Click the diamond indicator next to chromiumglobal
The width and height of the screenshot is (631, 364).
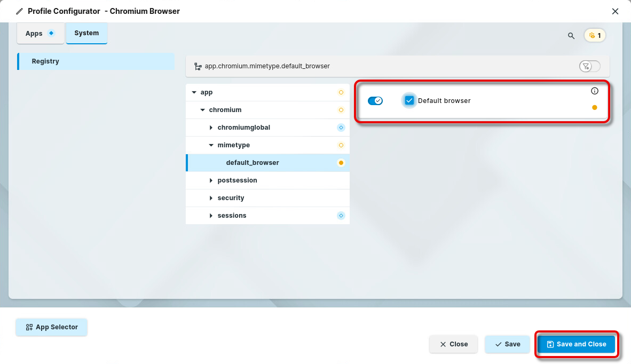[x=341, y=128]
